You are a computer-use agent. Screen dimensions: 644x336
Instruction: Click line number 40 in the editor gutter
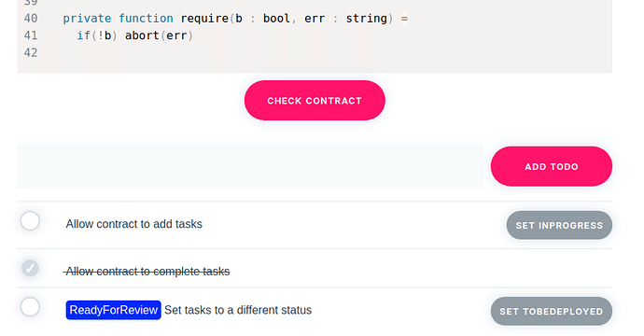(31, 19)
